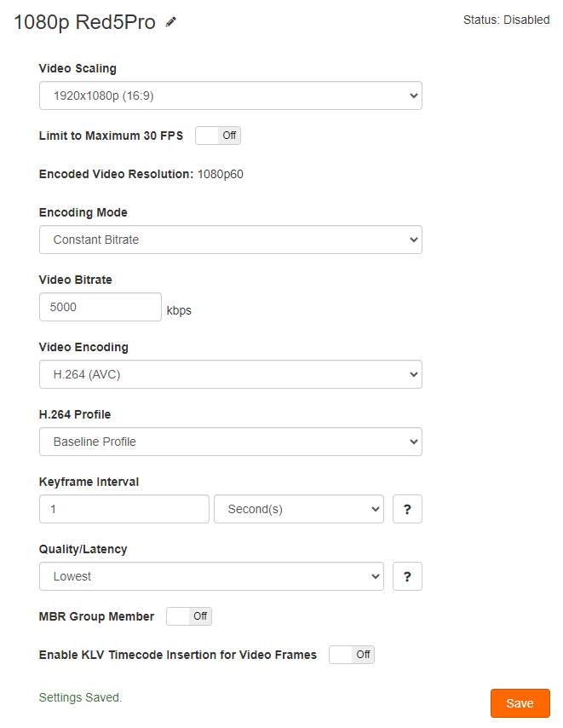Open the Video Scaling dropdown

(231, 95)
